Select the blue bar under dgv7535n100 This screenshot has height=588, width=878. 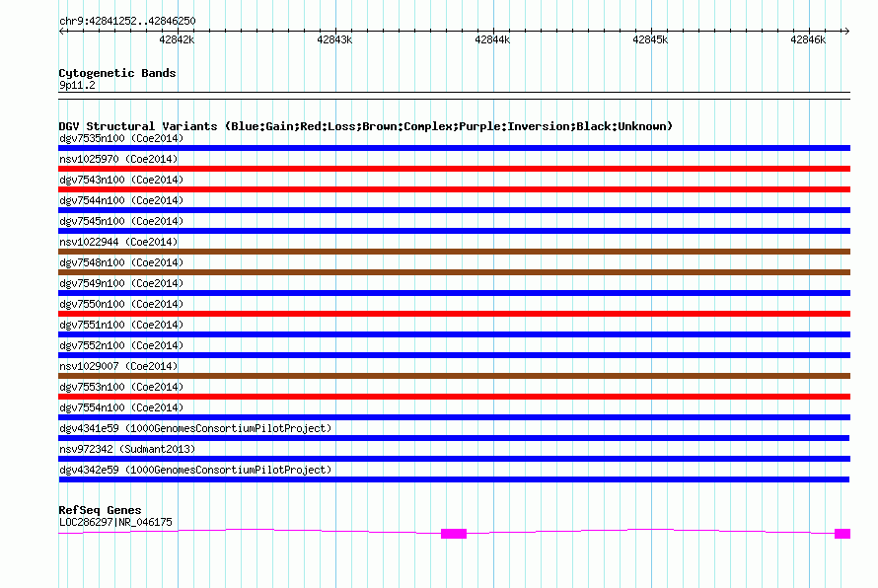coord(454,148)
